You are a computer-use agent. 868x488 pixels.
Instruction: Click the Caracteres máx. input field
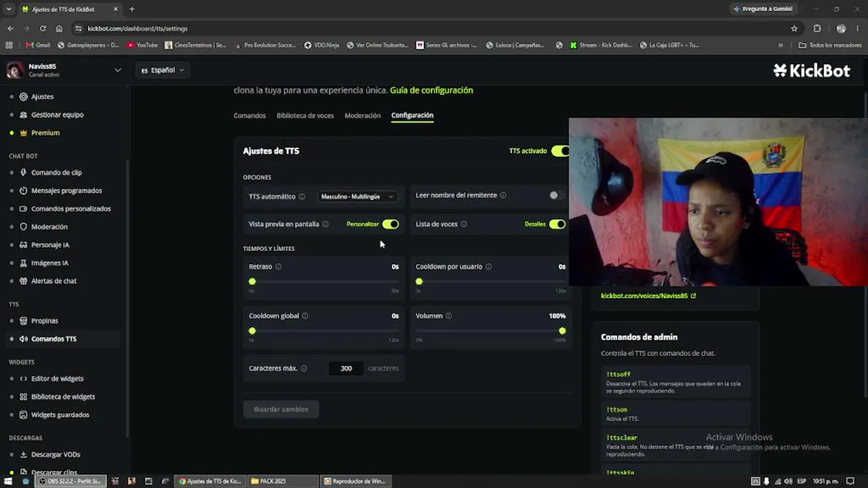pyautogui.click(x=346, y=369)
